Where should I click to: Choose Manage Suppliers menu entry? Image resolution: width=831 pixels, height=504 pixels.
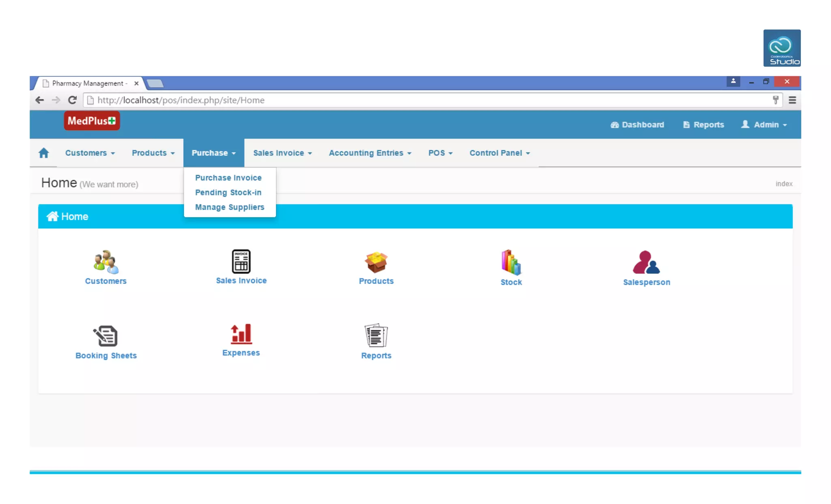[229, 207]
